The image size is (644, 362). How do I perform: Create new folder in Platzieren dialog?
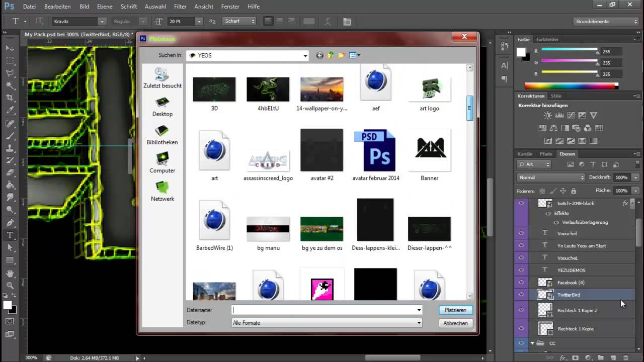[x=342, y=55]
